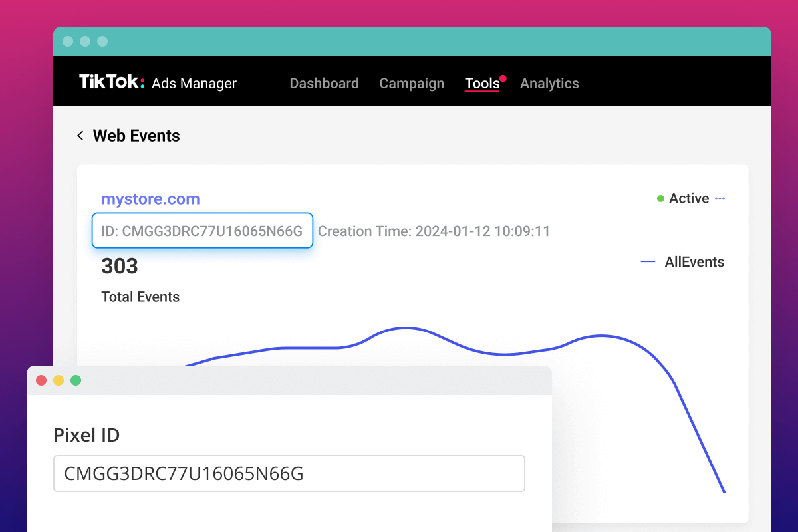The width and height of the screenshot is (798, 532).
Task: Click the green Active status dot
Action: (660, 199)
